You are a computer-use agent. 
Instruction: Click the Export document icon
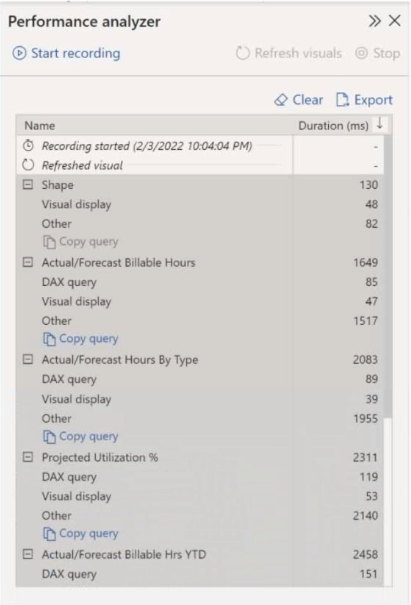[342, 100]
